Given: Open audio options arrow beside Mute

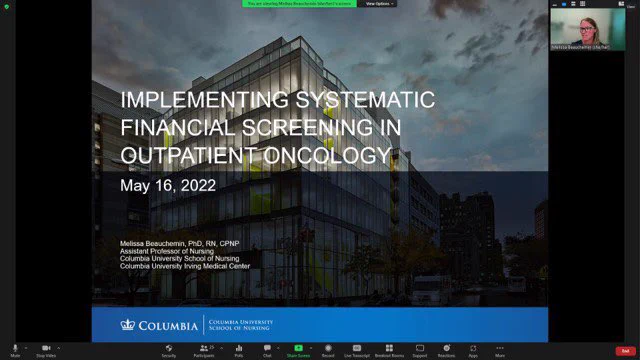Looking at the screenshot, I should click(x=26, y=348).
